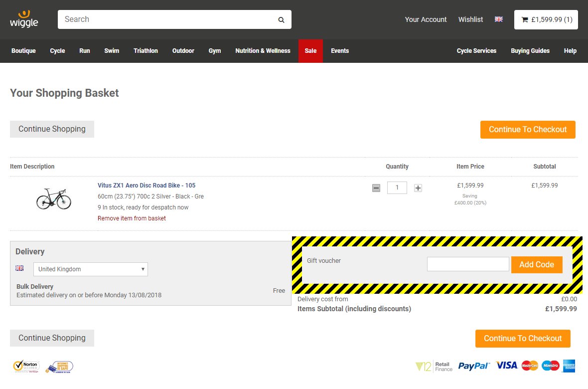Click the Items Subtotal £1,599.99 amount

[x=561, y=309]
